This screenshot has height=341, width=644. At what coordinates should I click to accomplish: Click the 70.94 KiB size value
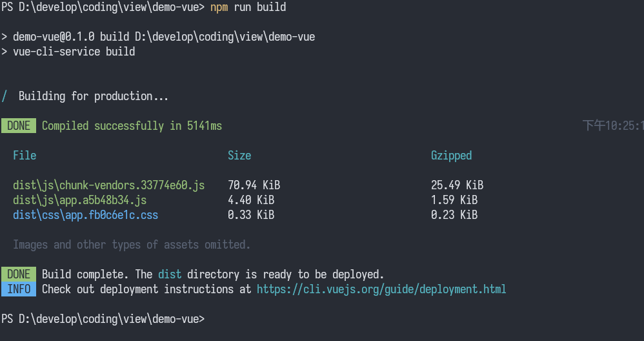pyautogui.click(x=254, y=185)
